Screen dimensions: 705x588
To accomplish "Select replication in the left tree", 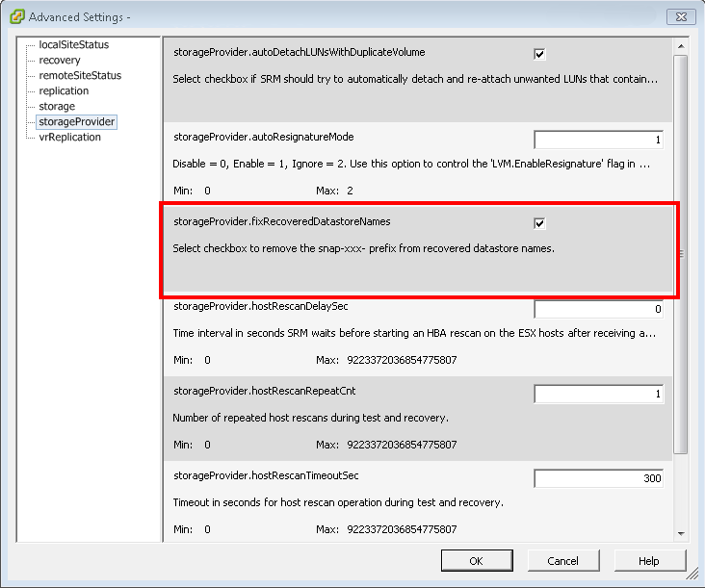I will [x=64, y=90].
